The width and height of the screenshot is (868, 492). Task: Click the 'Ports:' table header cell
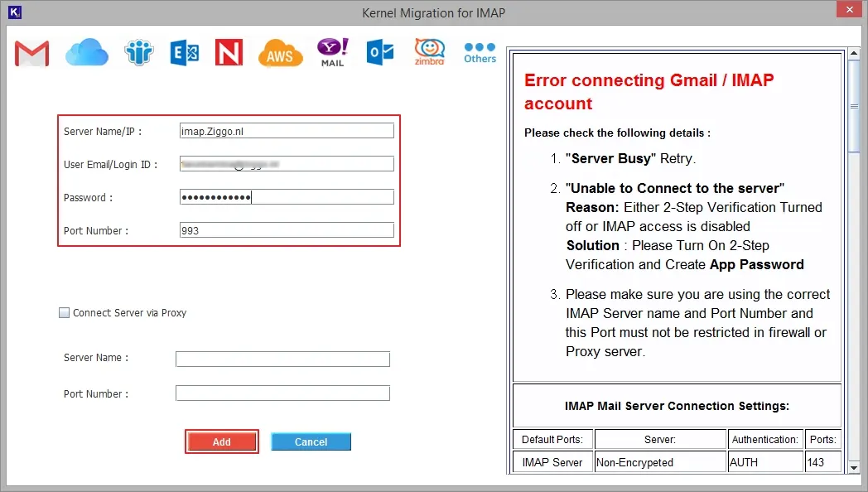coord(823,440)
